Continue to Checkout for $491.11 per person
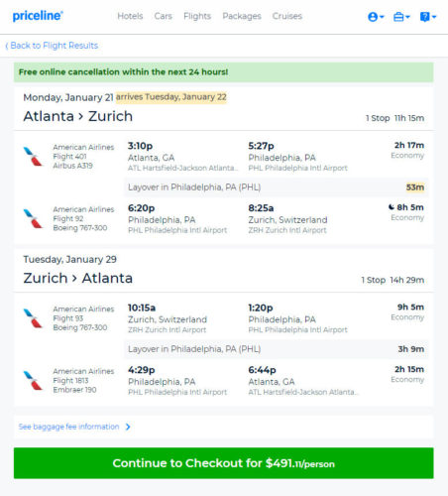 point(224,463)
